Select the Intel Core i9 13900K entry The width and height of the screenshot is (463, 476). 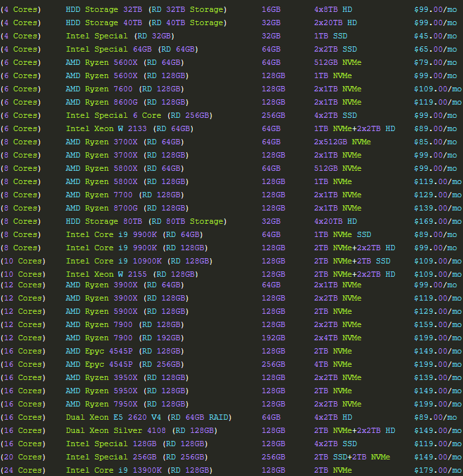click(139, 471)
